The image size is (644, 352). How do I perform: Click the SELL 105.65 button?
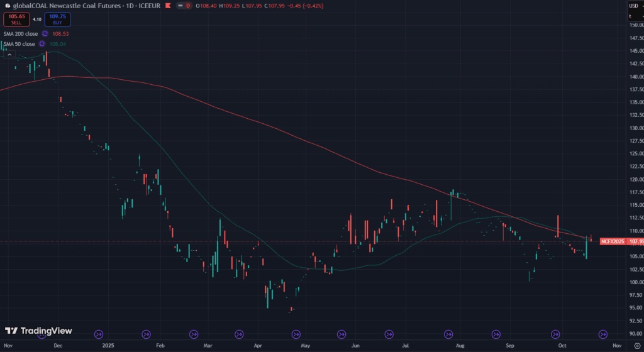point(16,19)
